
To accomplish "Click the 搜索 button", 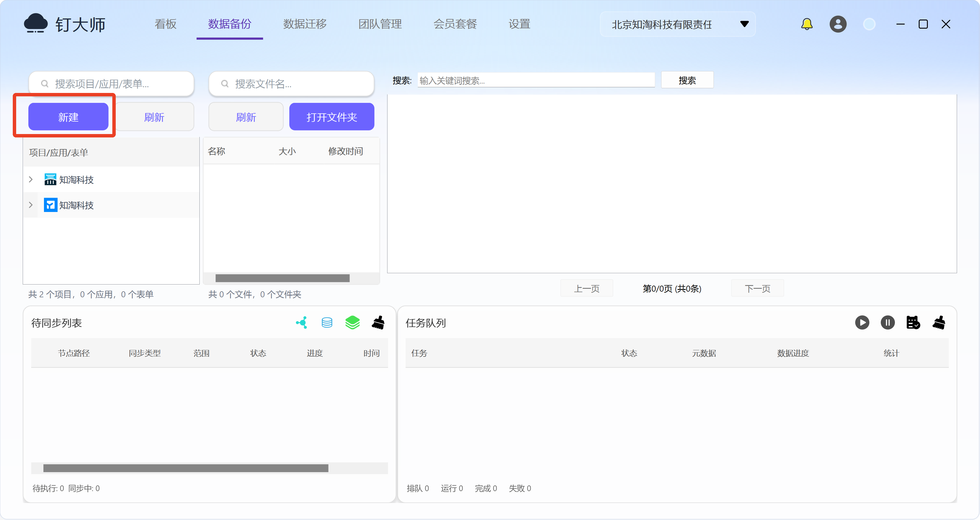I will coord(687,80).
